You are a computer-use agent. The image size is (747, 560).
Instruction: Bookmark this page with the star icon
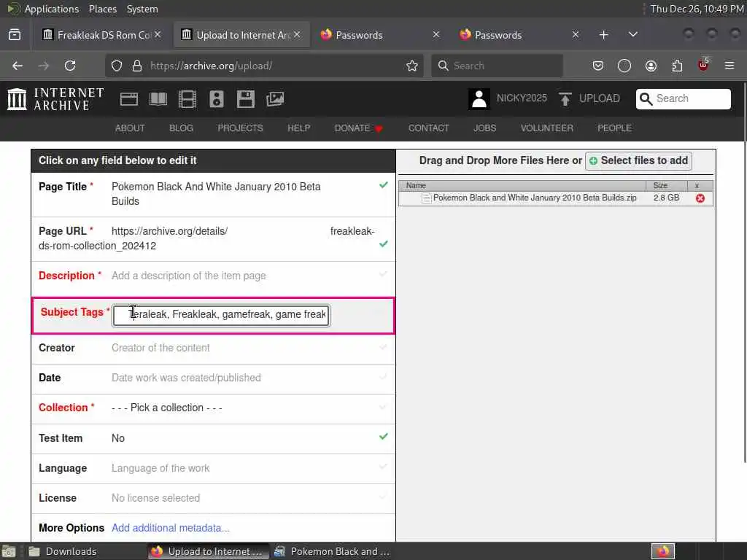[412, 66]
